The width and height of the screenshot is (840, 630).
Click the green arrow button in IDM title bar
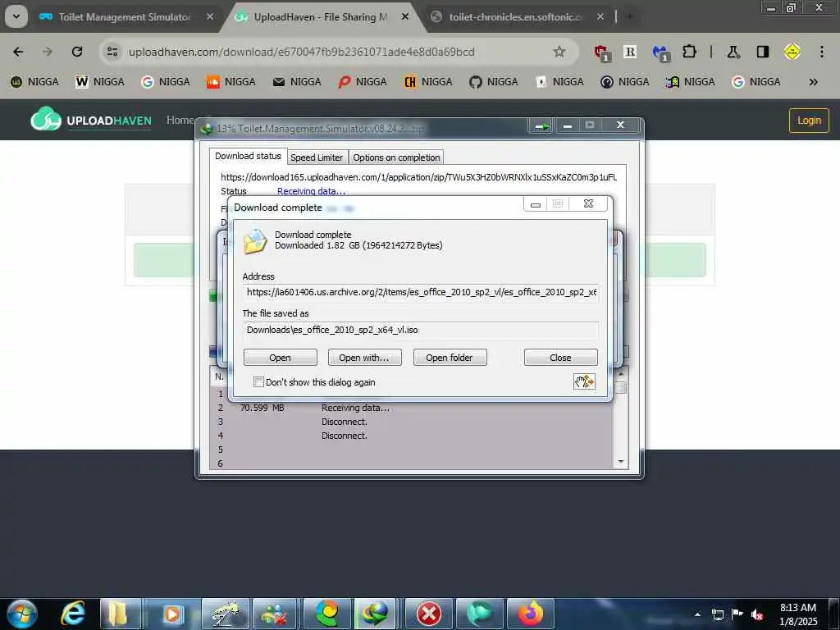pyautogui.click(x=541, y=126)
